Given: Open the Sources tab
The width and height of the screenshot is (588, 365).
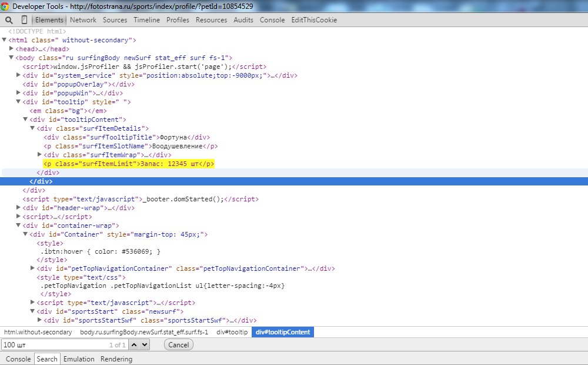Looking at the screenshot, I should click(115, 20).
